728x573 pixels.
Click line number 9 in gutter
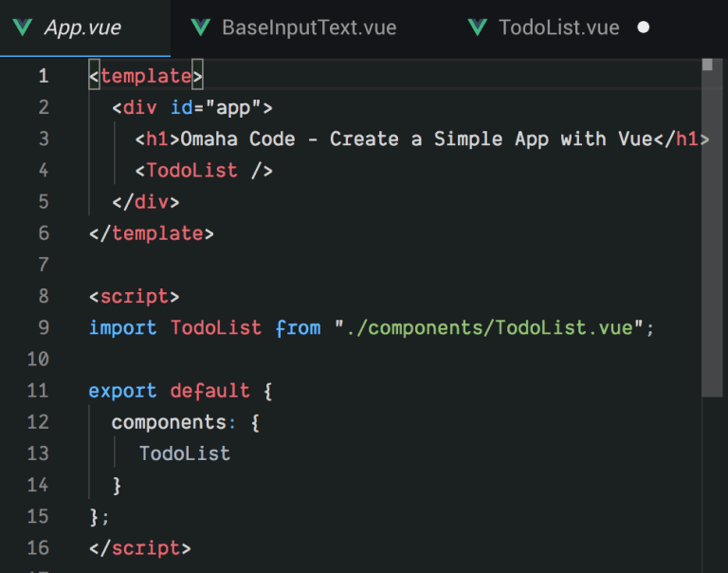(44, 327)
